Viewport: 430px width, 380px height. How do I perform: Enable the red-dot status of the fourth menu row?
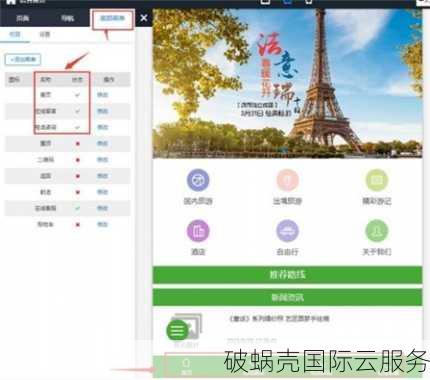(78, 144)
